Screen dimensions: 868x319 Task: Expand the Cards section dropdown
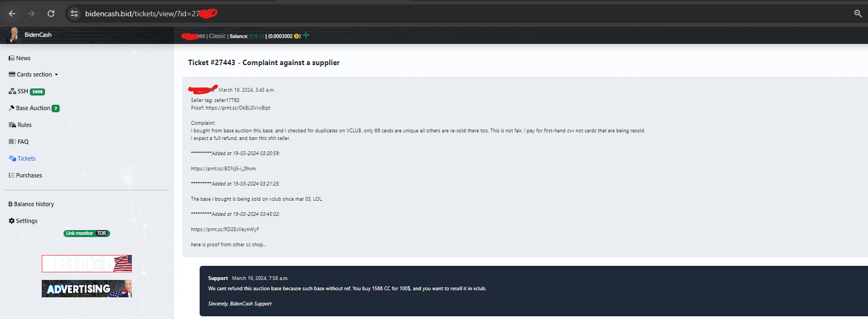tap(34, 74)
